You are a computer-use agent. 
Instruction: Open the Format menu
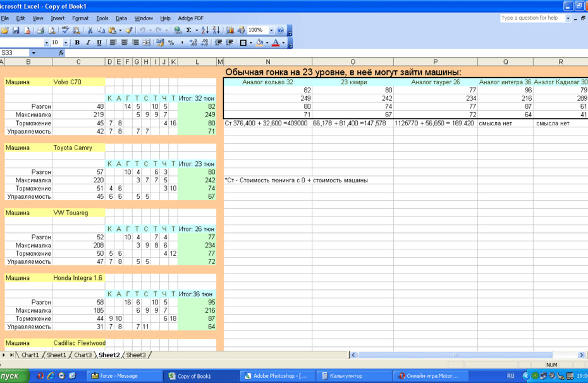click(x=80, y=18)
